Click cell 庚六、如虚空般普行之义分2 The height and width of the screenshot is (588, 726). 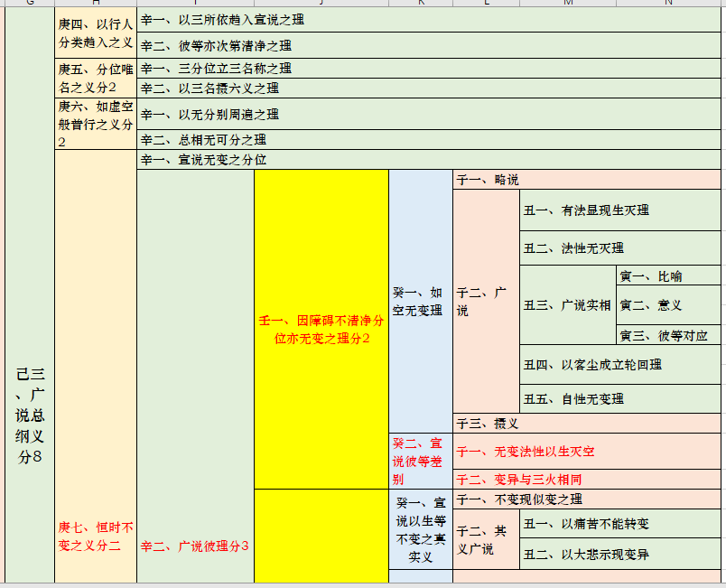pos(96,124)
